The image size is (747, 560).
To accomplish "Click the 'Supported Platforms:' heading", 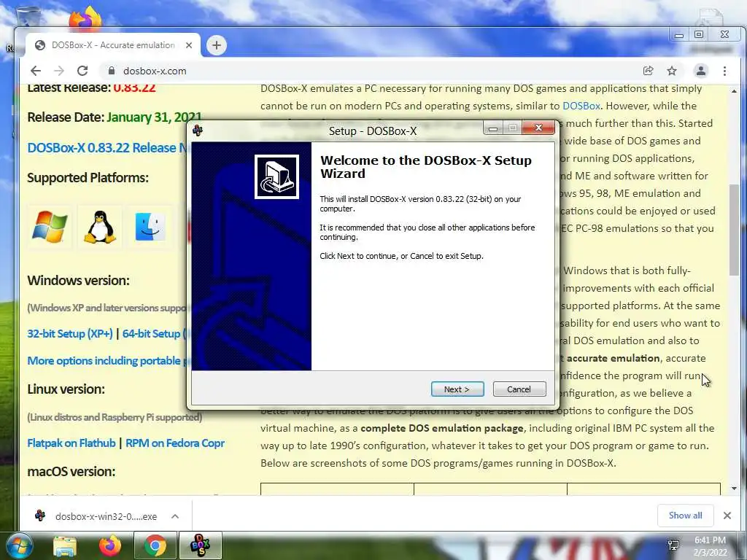I will click(88, 178).
